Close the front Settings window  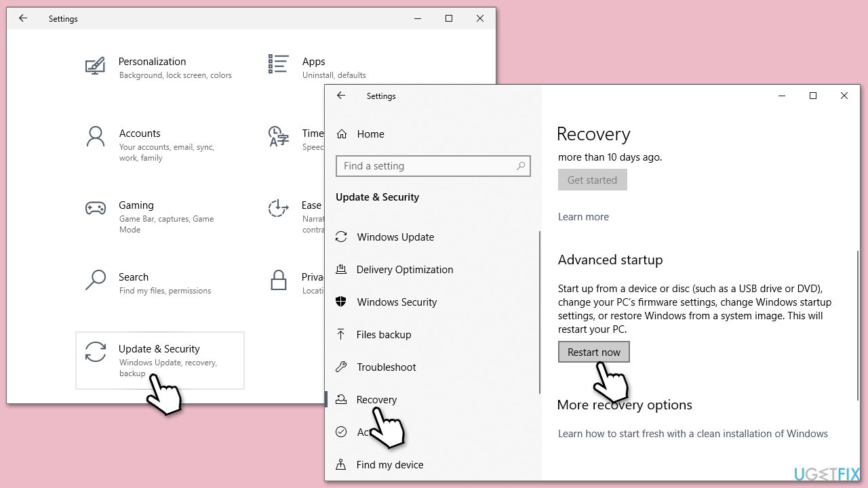pyautogui.click(x=844, y=96)
